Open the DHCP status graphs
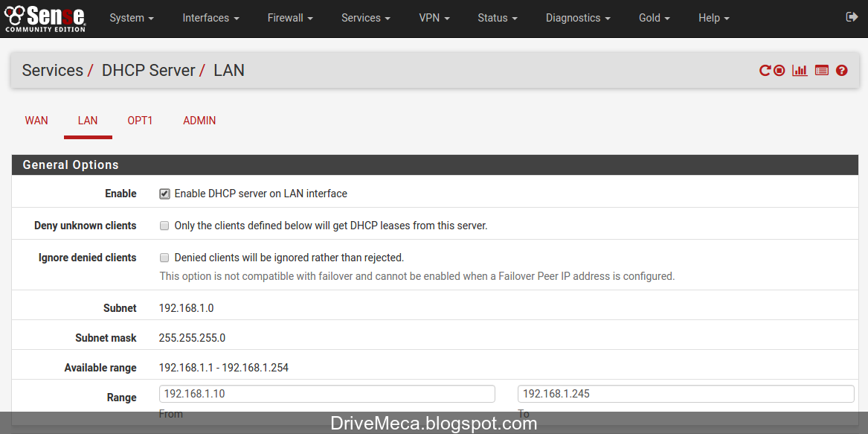 (x=800, y=70)
